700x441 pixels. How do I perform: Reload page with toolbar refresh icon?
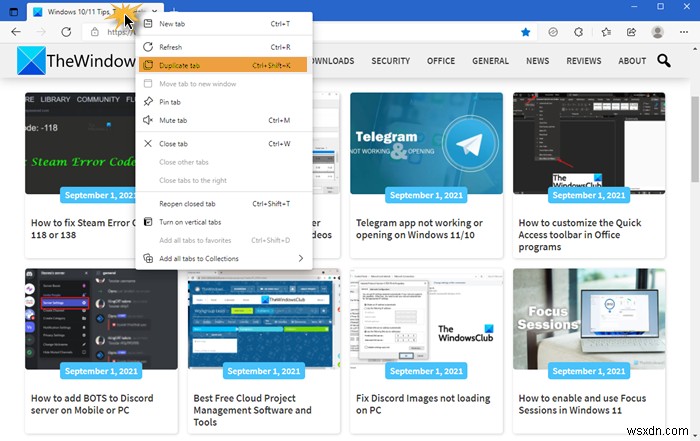(x=66, y=32)
